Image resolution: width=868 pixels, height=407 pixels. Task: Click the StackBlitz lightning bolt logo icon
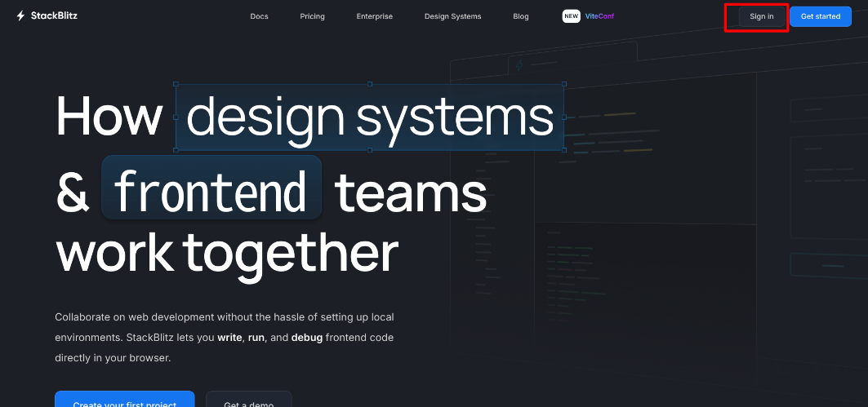click(x=20, y=15)
